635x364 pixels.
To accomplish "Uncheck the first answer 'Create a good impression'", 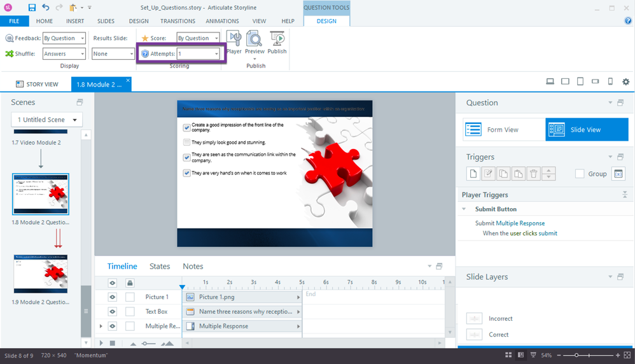I will click(x=186, y=126).
